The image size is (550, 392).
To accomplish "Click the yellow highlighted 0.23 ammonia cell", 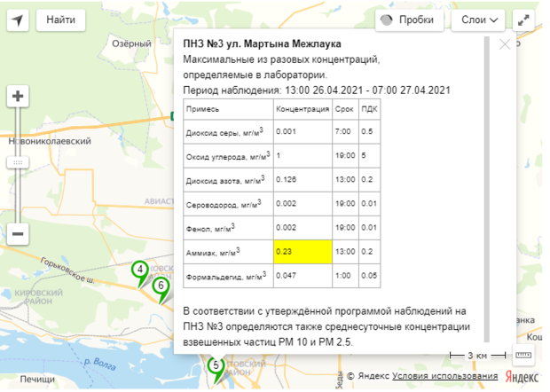I will point(302,251).
